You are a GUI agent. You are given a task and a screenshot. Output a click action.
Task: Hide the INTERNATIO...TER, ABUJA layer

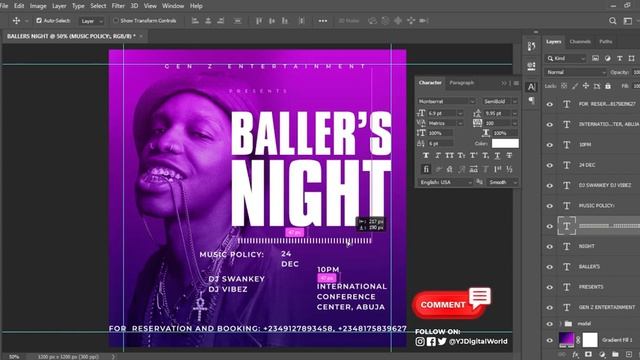tap(549, 124)
